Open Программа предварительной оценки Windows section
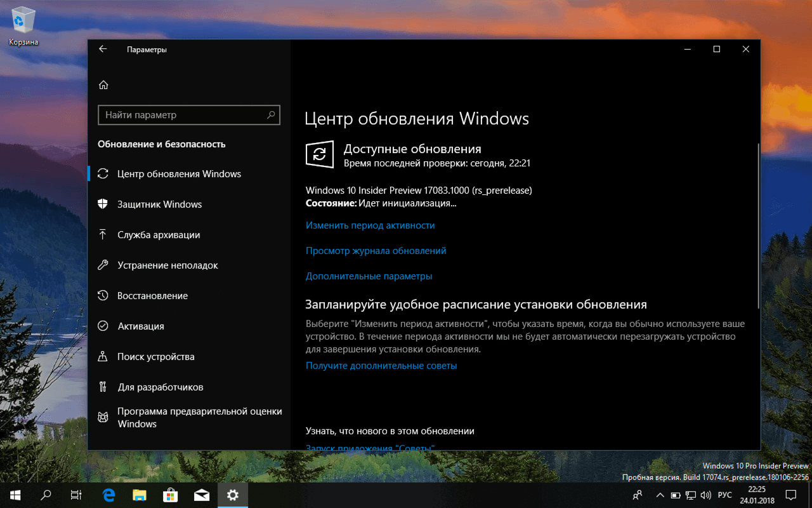812x508 pixels. (x=189, y=418)
